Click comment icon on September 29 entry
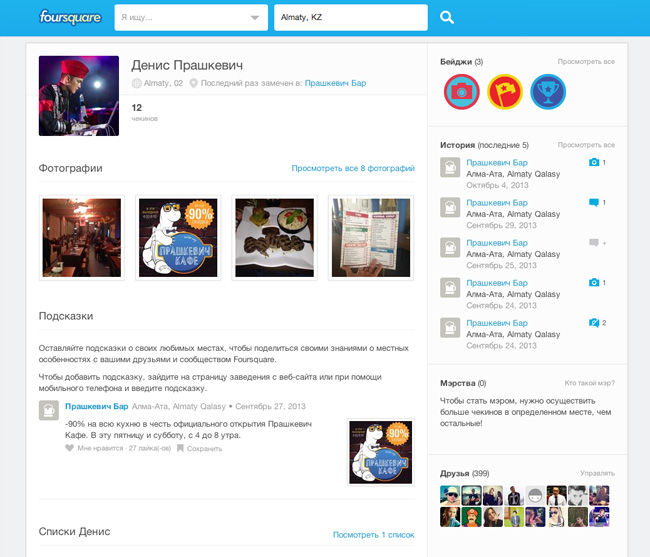Screen dimensions: 650x557 point(594,202)
